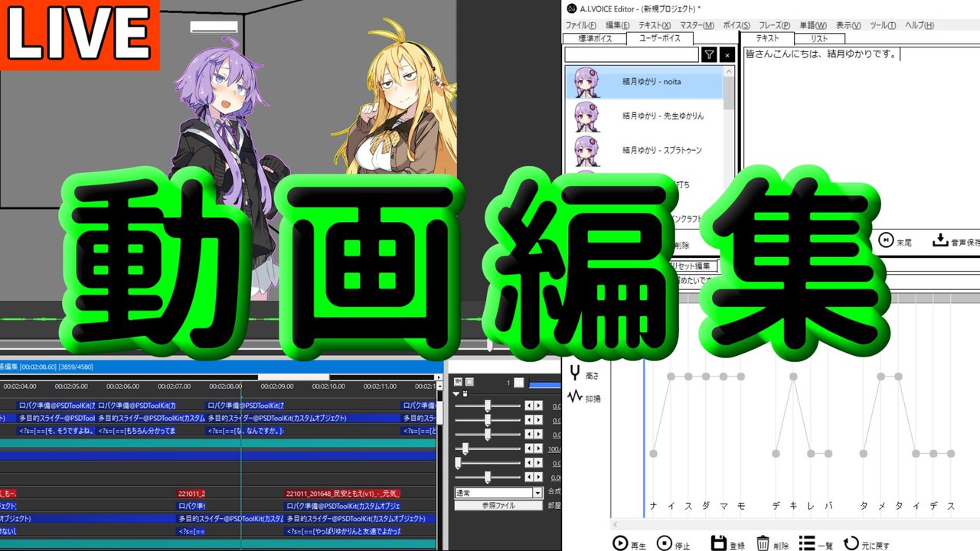Viewport: 980px width, 551px height.
Task: Collapse the properties group with the triangle expander
Action: coord(456,394)
